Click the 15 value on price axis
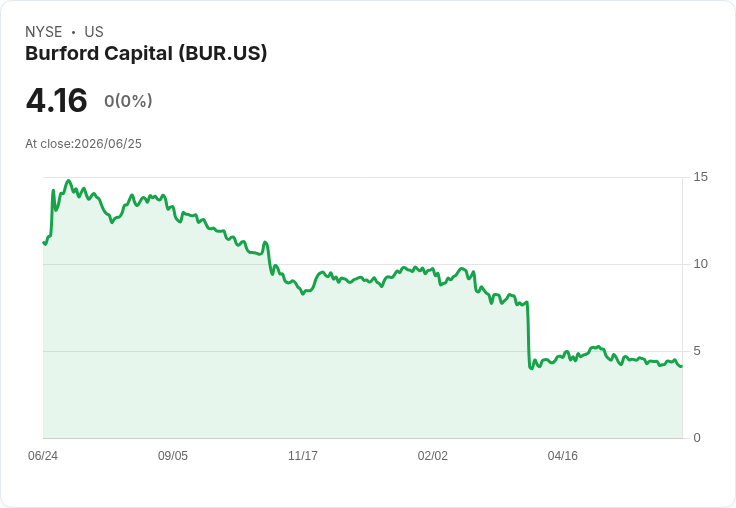Image resolution: width=736 pixels, height=508 pixels. click(700, 177)
